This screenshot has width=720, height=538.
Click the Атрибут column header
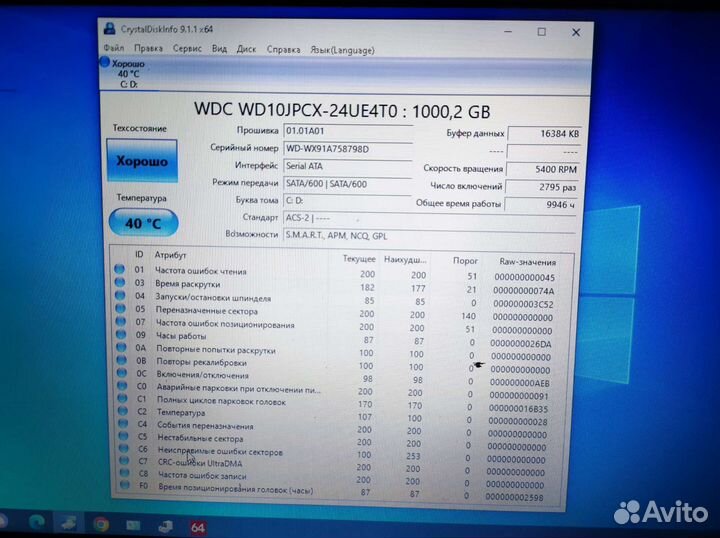pos(170,255)
